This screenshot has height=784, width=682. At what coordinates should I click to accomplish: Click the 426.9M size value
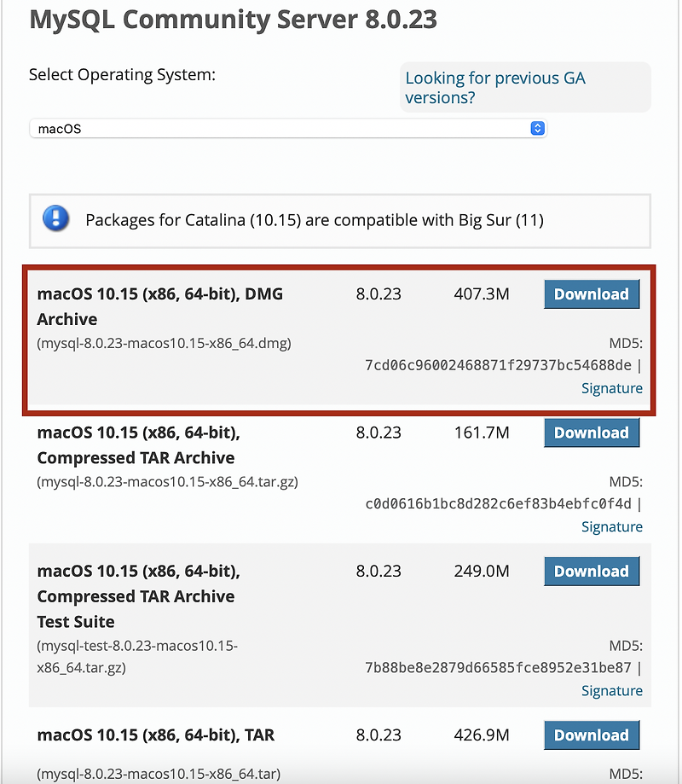click(x=482, y=735)
